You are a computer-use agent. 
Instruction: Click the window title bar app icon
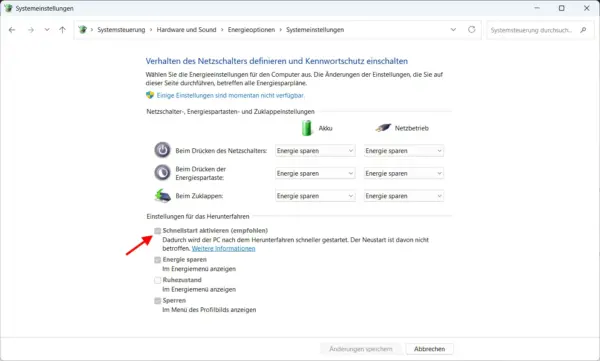pos(8,8)
